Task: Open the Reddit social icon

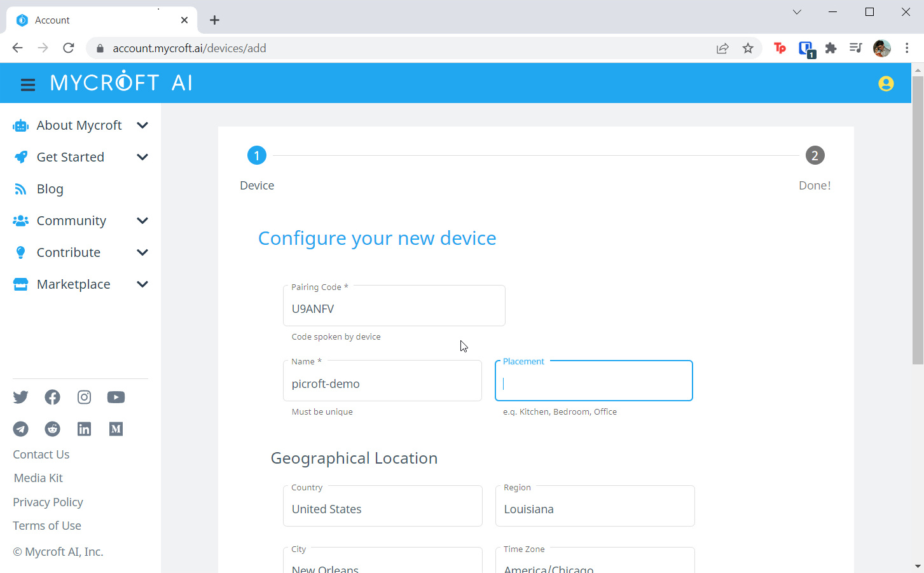Action: (x=52, y=429)
